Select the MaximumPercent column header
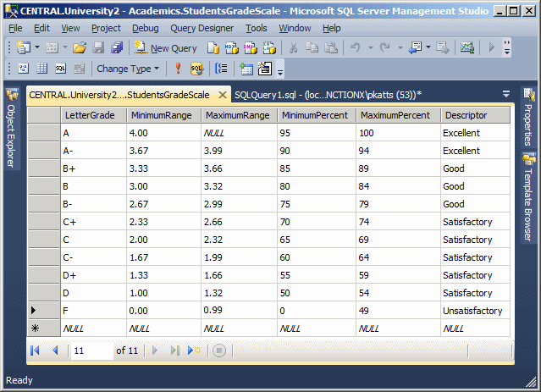 (x=399, y=115)
